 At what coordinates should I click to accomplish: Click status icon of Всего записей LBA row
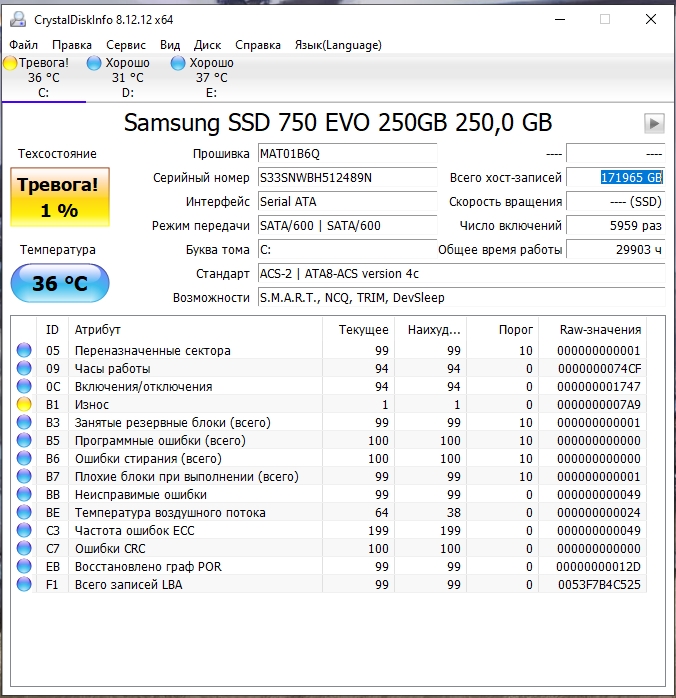[24, 584]
